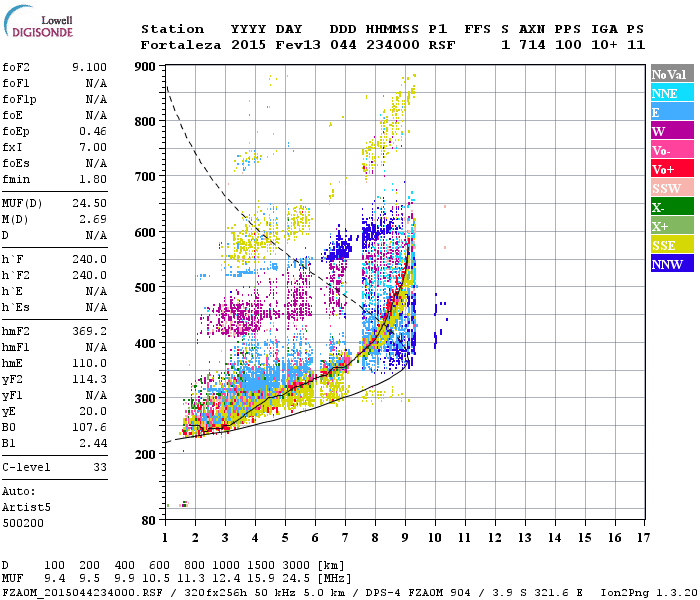Click the PS value 11

(636, 45)
